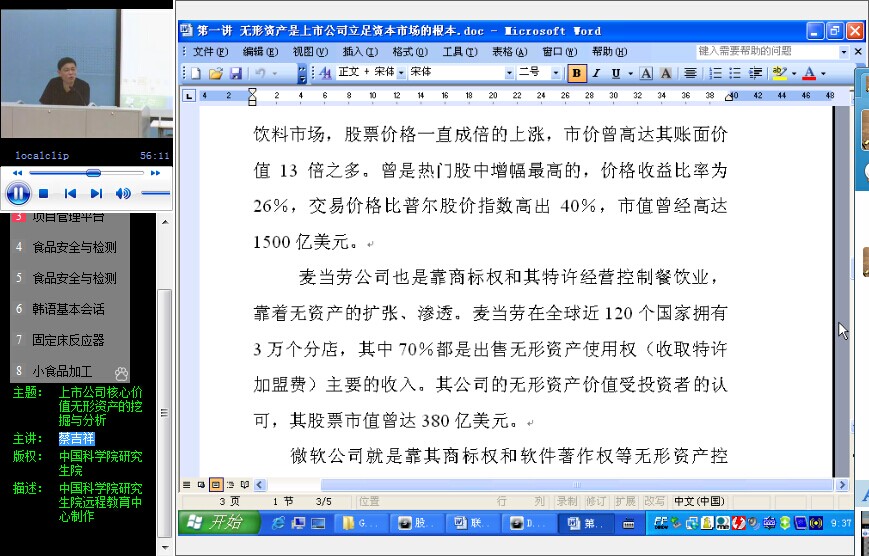The image size is (869, 556).
Task: Pause the video in media player
Action: (x=18, y=193)
